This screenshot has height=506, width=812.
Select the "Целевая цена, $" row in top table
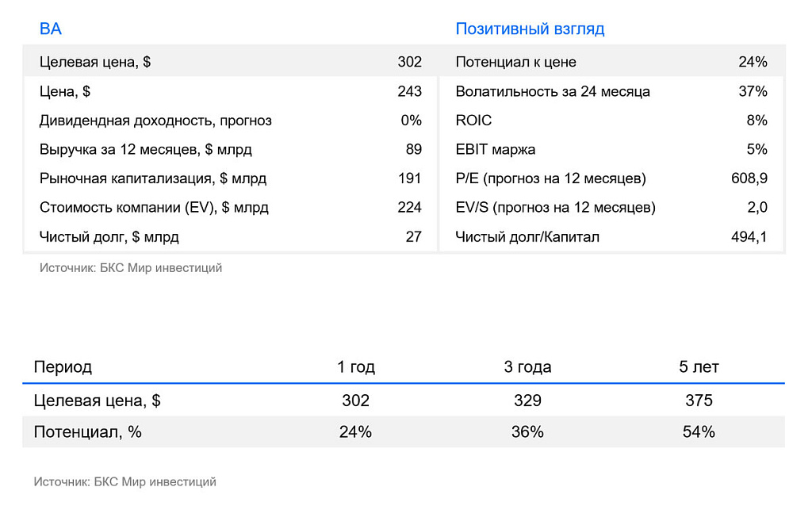pos(95,62)
